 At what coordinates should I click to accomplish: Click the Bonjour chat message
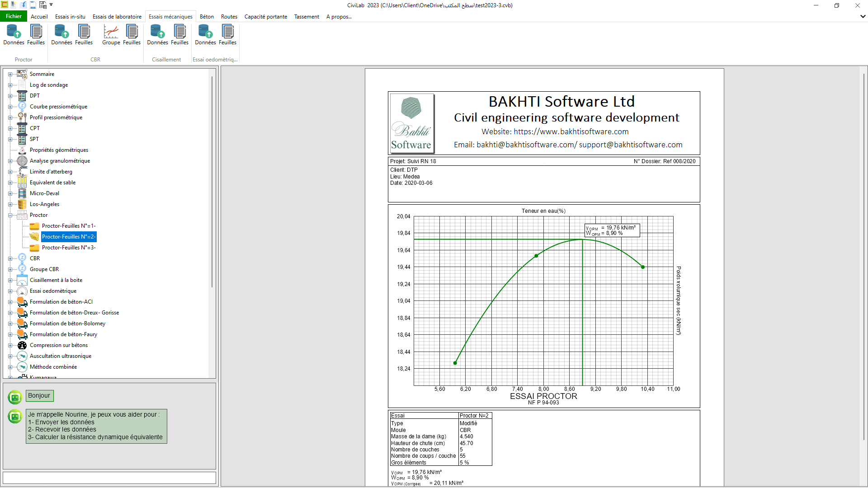coord(39,395)
